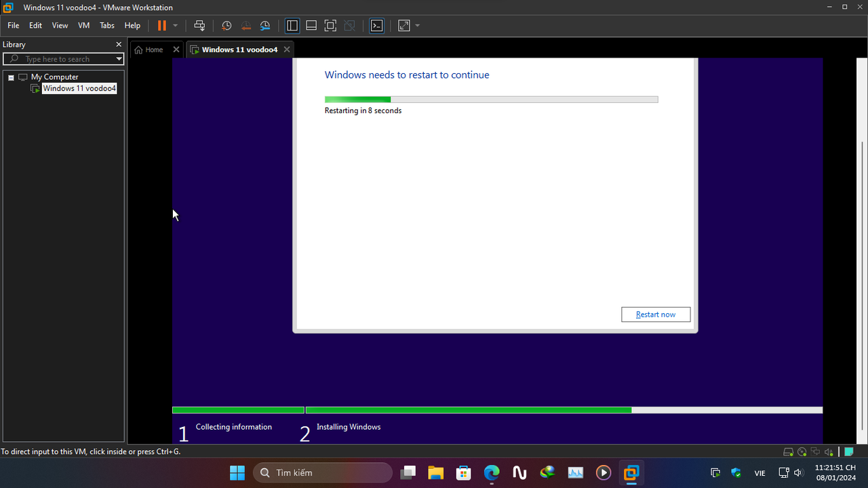Image resolution: width=868 pixels, height=488 pixels.
Task: Open the Tabs menu
Action: tap(107, 25)
